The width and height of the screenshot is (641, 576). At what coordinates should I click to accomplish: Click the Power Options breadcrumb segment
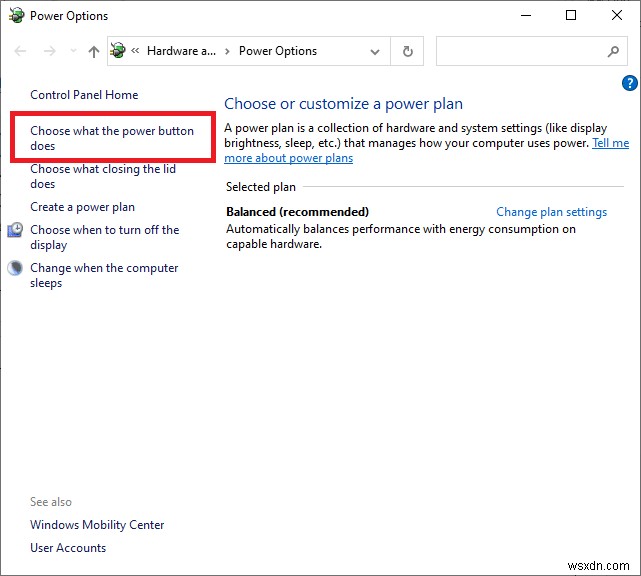(277, 51)
